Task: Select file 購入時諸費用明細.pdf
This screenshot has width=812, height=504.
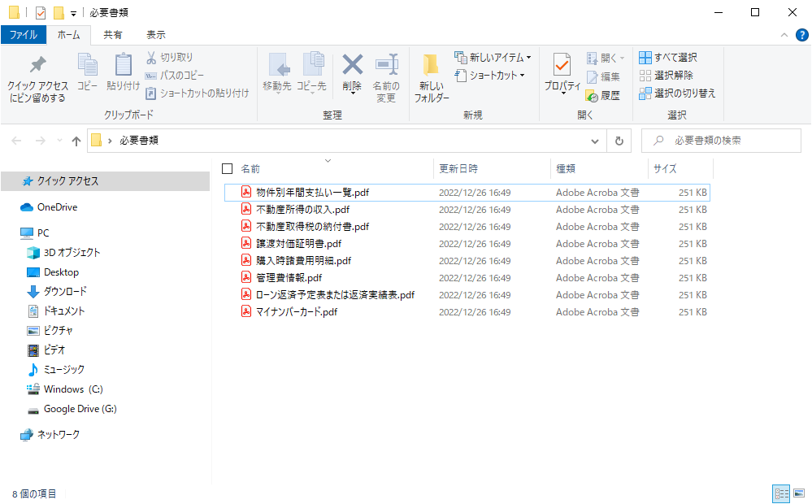Action: point(467,261)
